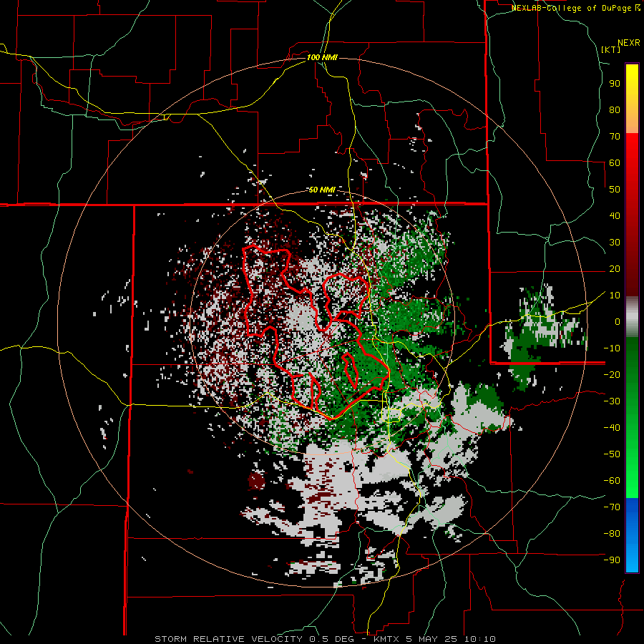Click the "-10" scale value
The width and height of the screenshot is (644, 644).
(x=612, y=348)
